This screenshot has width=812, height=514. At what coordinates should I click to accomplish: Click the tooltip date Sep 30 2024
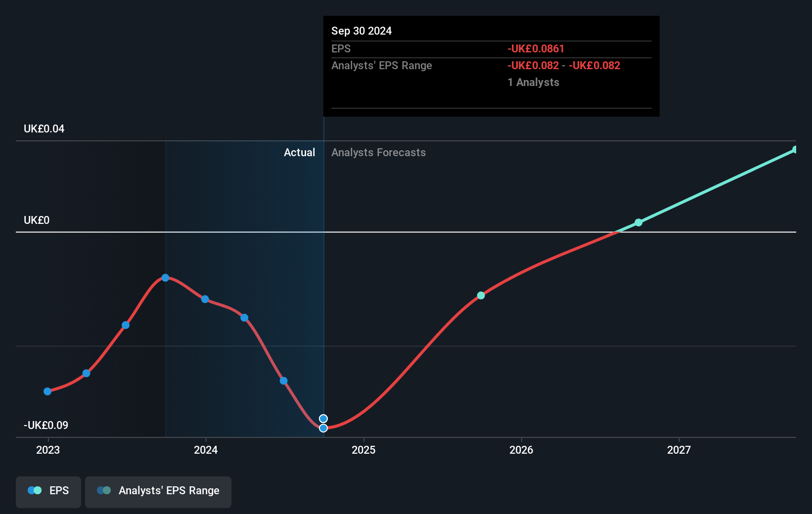tap(361, 31)
